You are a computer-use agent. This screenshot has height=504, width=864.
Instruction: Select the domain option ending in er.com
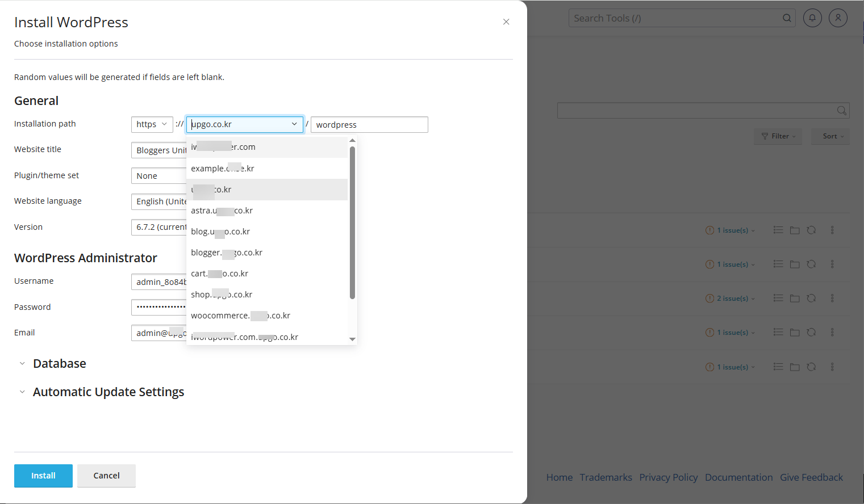click(x=267, y=147)
